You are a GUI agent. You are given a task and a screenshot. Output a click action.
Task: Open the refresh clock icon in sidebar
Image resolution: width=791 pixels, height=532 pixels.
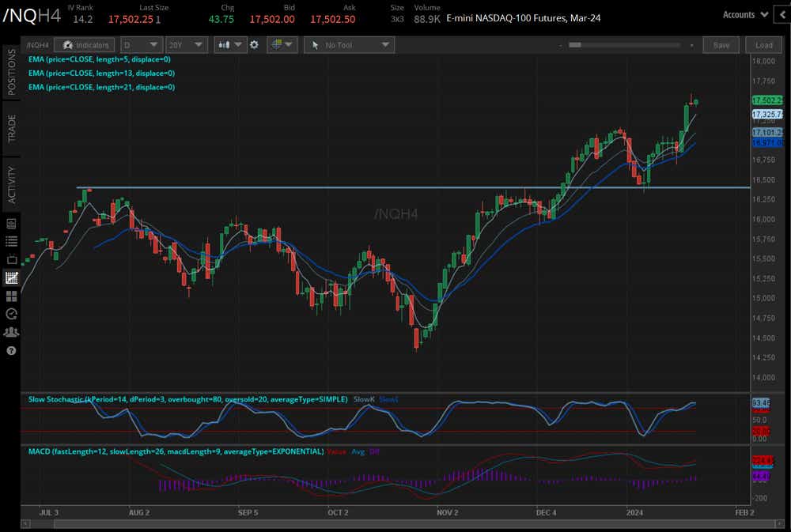coord(11,314)
